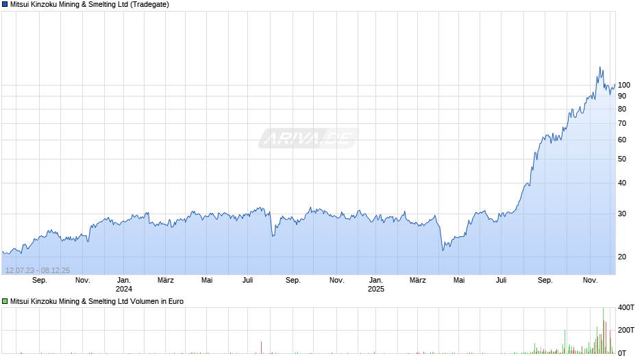Click the date range '12.07.23 - 08.12.25'
This screenshot has width=644, height=360.
point(38,270)
